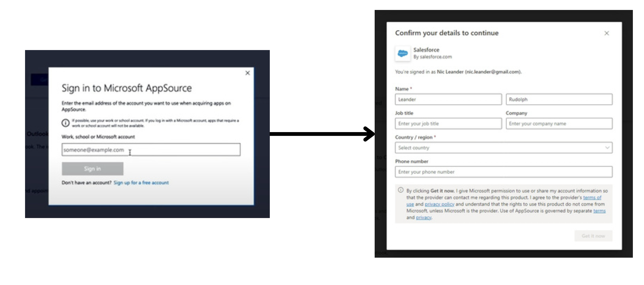
Task: Click the someone@example.com email field
Action: tap(151, 150)
